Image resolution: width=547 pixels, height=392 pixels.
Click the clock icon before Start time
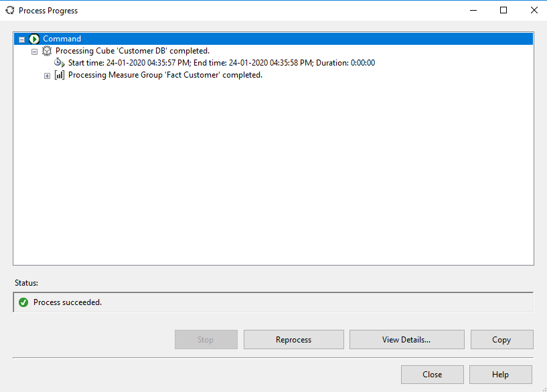pyautogui.click(x=58, y=63)
